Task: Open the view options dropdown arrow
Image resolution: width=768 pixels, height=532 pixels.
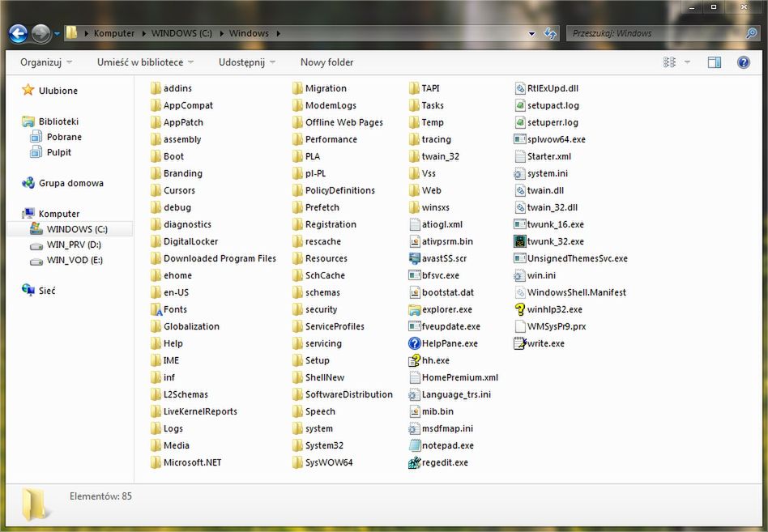Action: [x=687, y=62]
